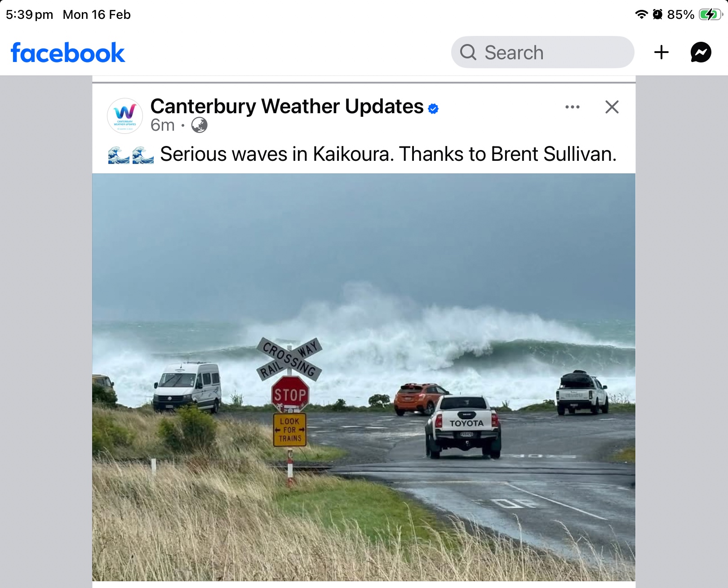
Task: Open the Kaikoura waves photo
Action: coord(364,377)
